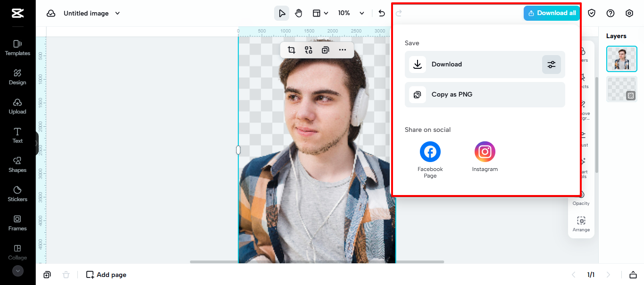Open the Crop tool above the image

point(292,49)
